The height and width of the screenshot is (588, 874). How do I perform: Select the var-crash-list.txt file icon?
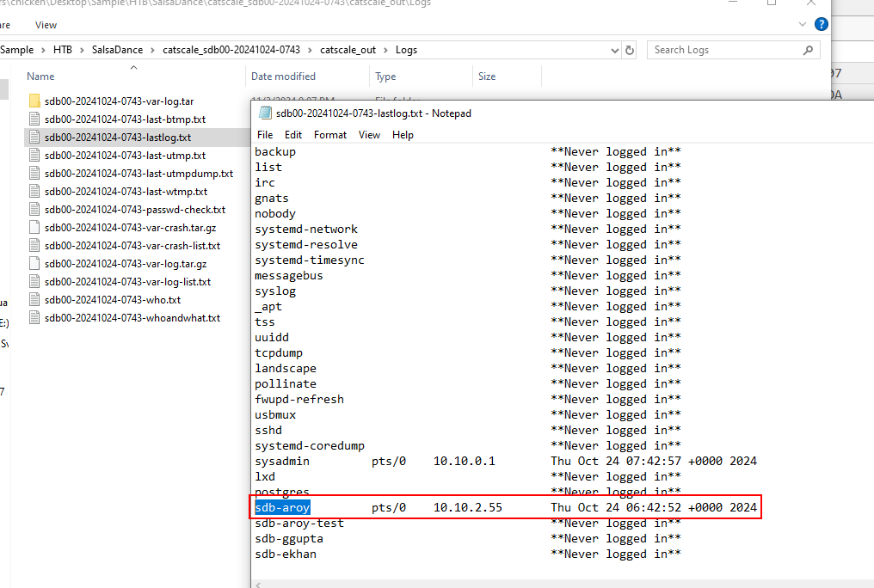click(x=34, y=246)
